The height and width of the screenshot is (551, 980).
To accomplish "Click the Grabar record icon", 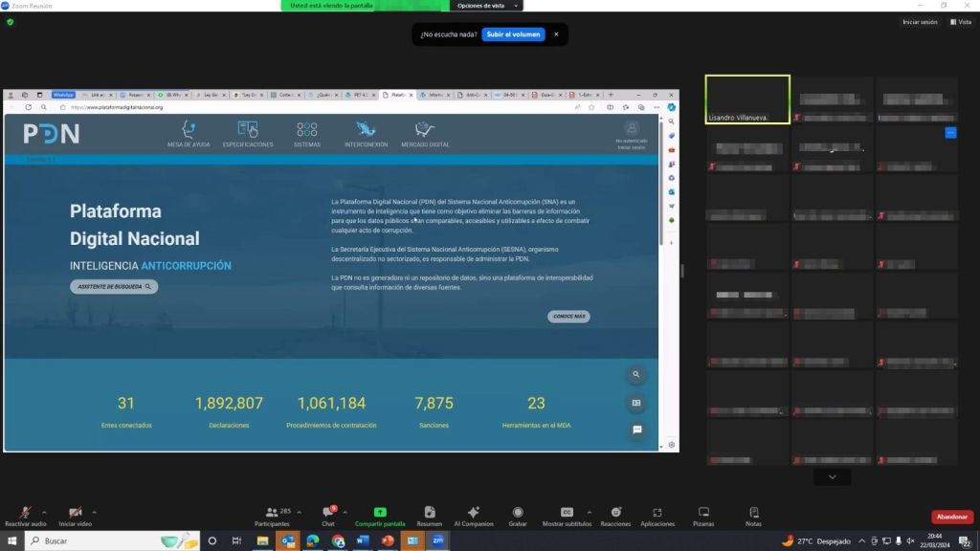I will click(518, 513).
